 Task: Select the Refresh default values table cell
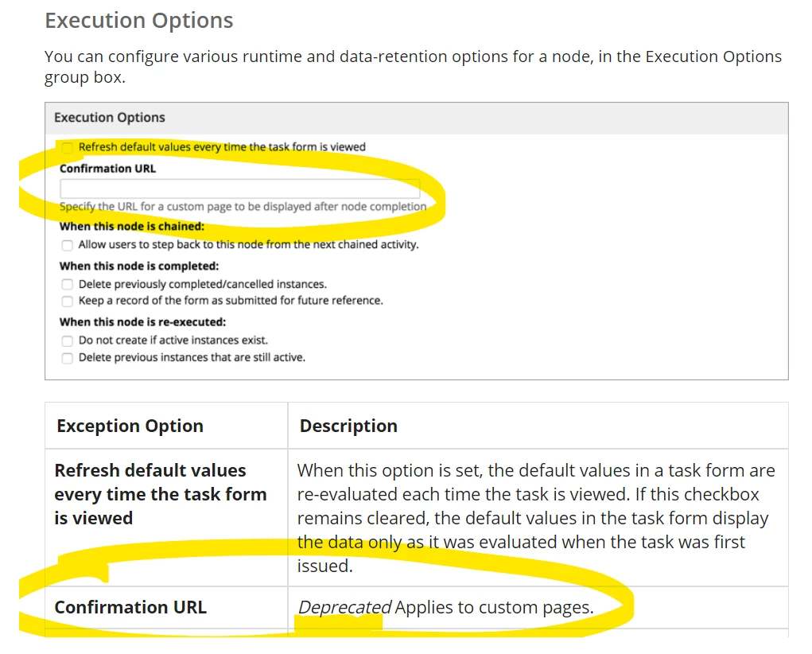[166, 518]
